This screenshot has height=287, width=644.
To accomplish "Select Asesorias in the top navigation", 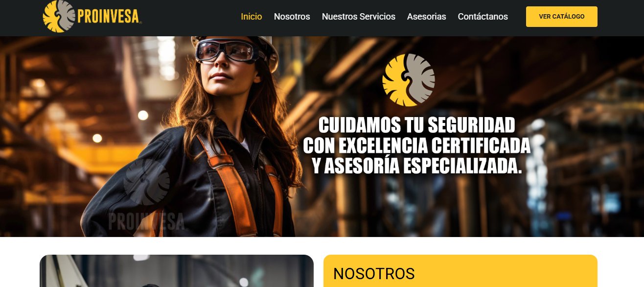I will tap(427, 17).
